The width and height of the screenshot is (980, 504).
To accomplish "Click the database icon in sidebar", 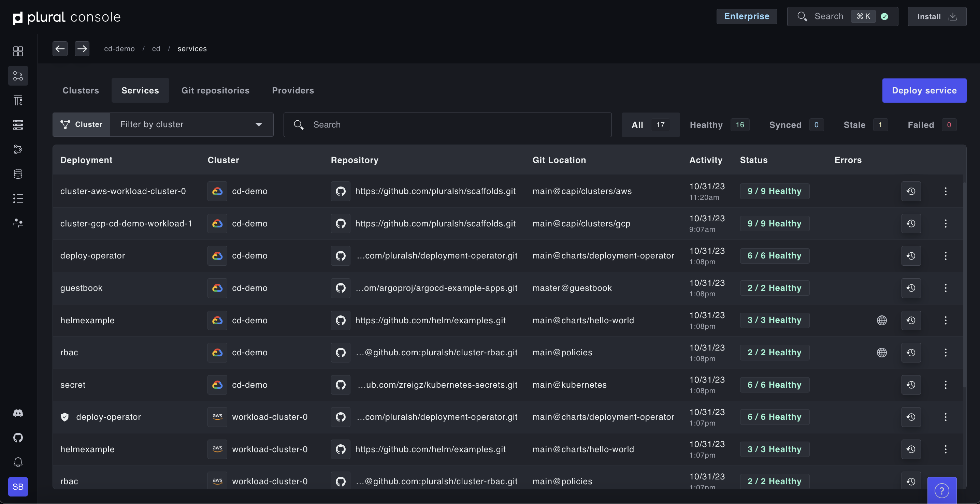I will 18,174.
